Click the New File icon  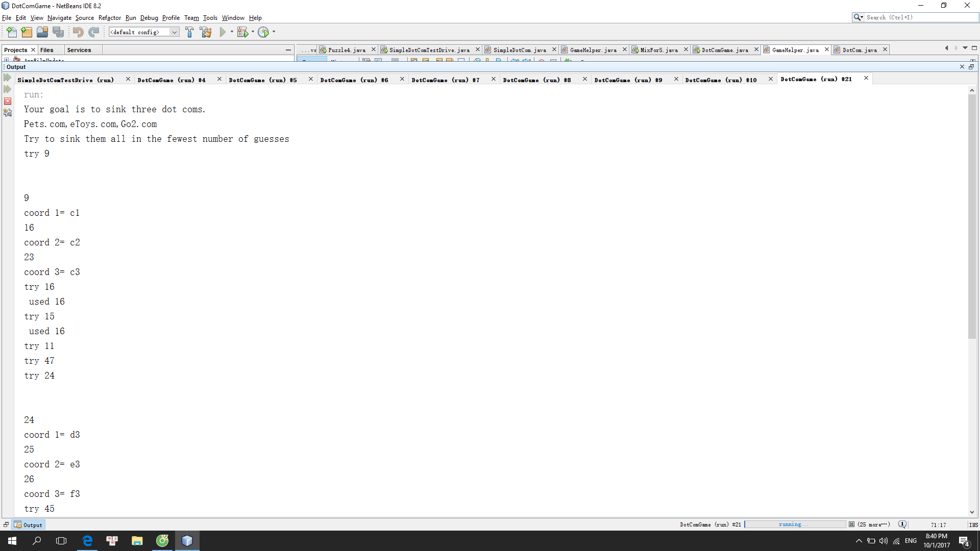tap(11, 32)
